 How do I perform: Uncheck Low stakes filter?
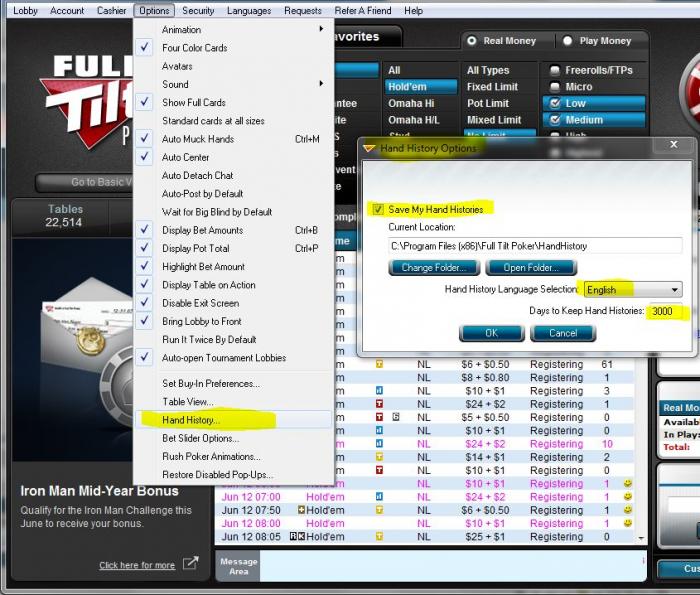pyautogui.click(x=554, y=103)
